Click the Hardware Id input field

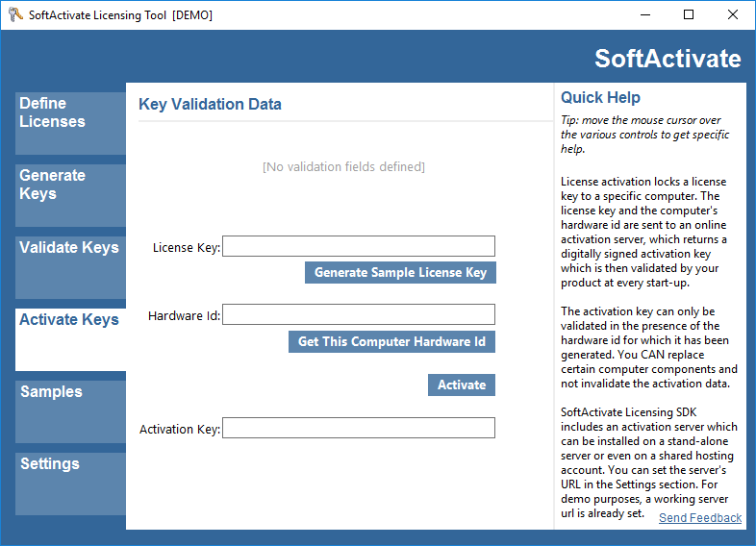coord(359,314)
